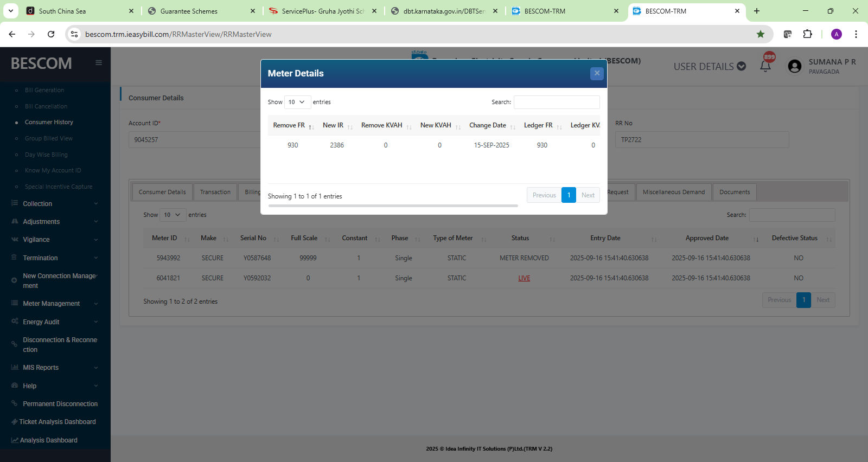
Task: Sort by Ledger FR column
Action: [x=542, y=125]
